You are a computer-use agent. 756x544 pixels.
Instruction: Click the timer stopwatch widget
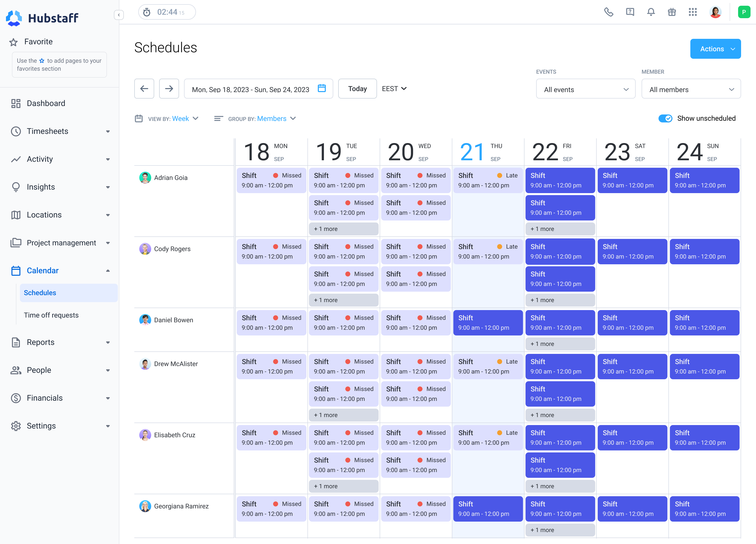[x=167, y=12]
